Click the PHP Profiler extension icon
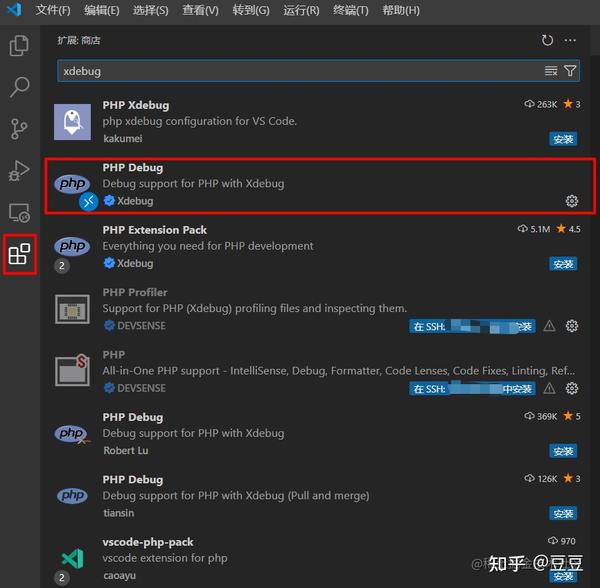 tap(72, 309)
